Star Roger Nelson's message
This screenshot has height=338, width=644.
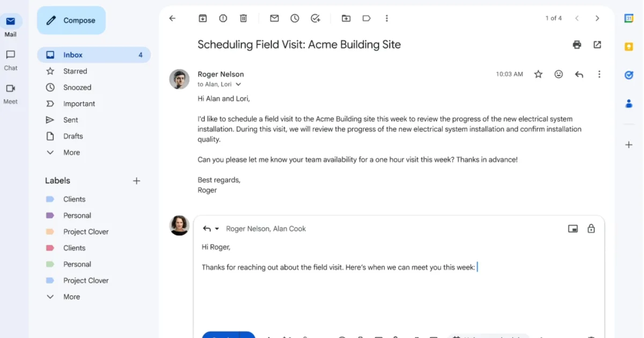[538, 75]
